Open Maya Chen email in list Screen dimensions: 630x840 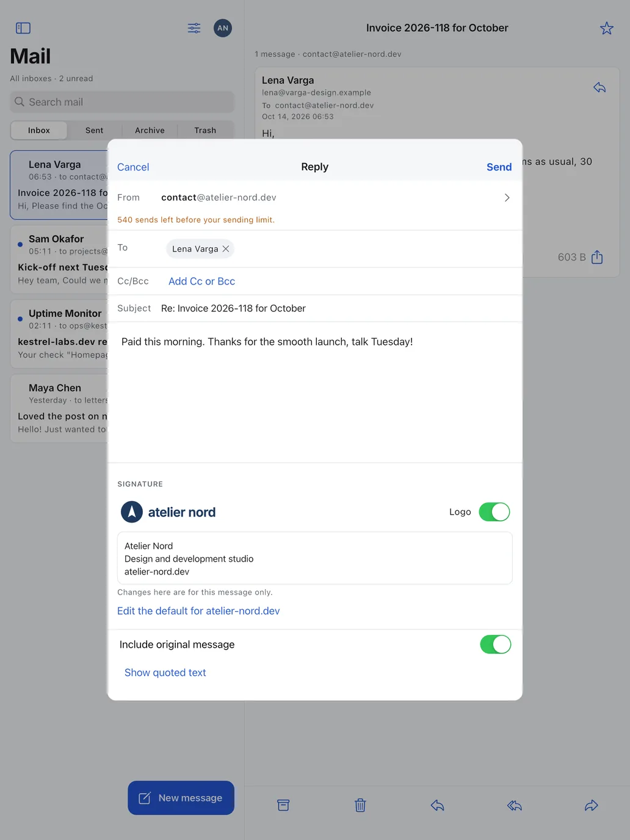(60, 408)
